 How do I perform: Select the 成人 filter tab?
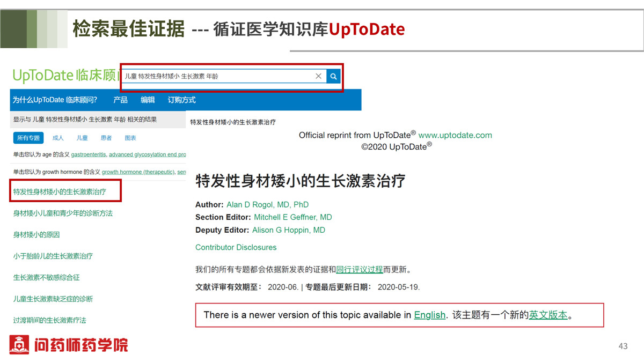(x=58, y=138)
